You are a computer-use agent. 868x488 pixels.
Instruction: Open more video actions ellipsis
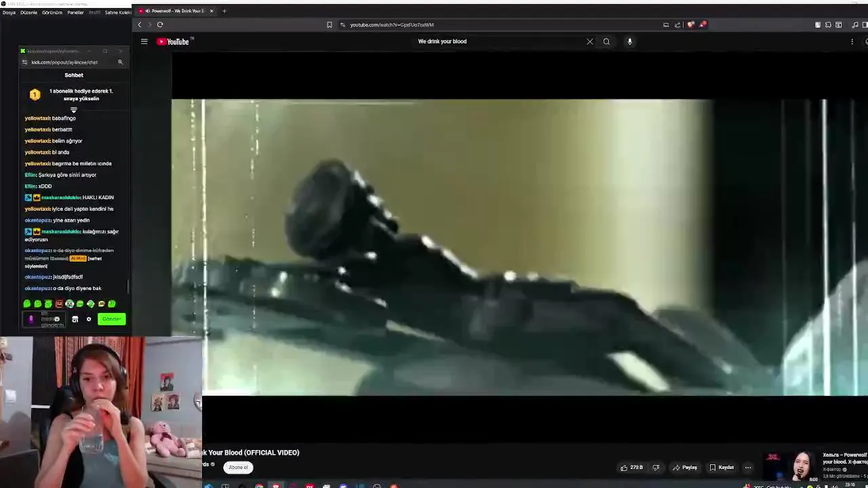pos(748,468)
